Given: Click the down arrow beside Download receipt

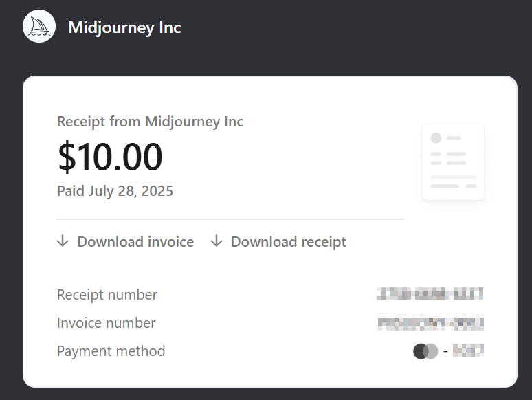Looking at the screenshot, I should pyautogui.click(x=217, y=241).
